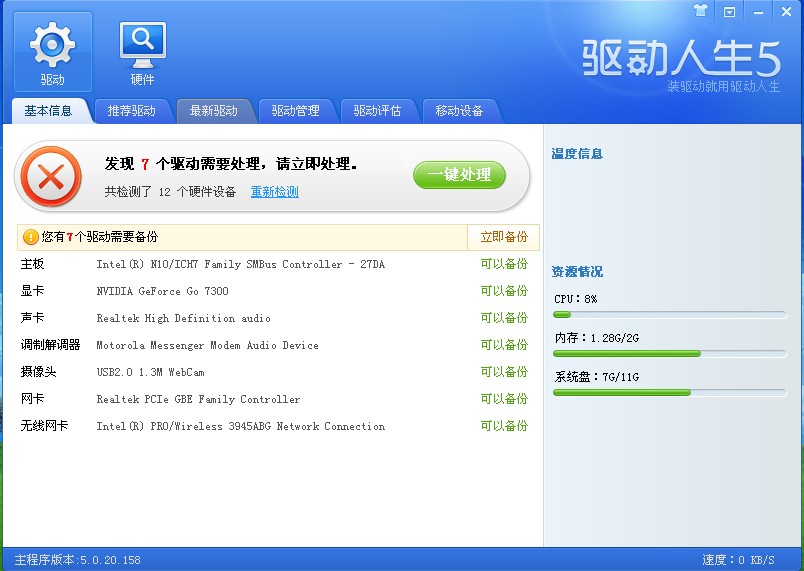
Task: Click the 内存 usage progress bar
Action: tap(669, 353)
